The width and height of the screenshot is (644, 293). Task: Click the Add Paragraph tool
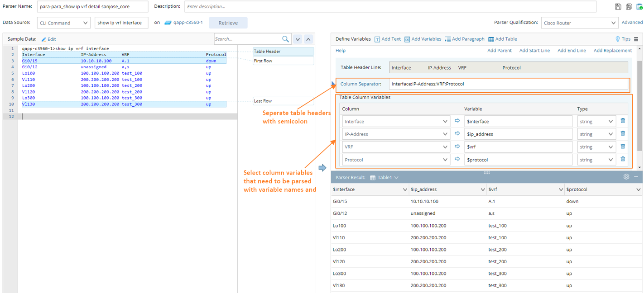[x=464, y=39]
